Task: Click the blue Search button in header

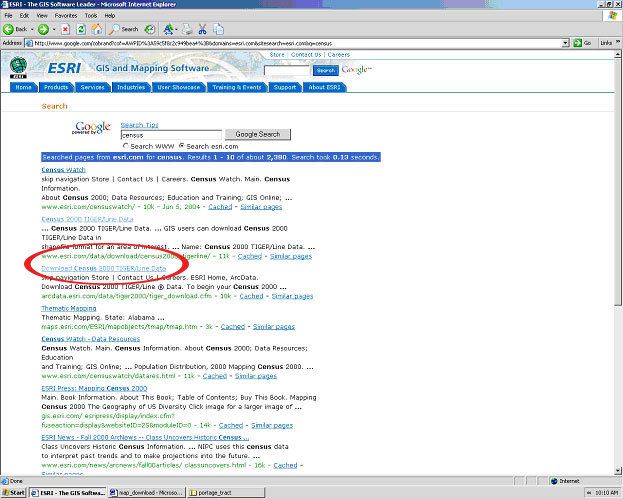Action: (325, 70)
